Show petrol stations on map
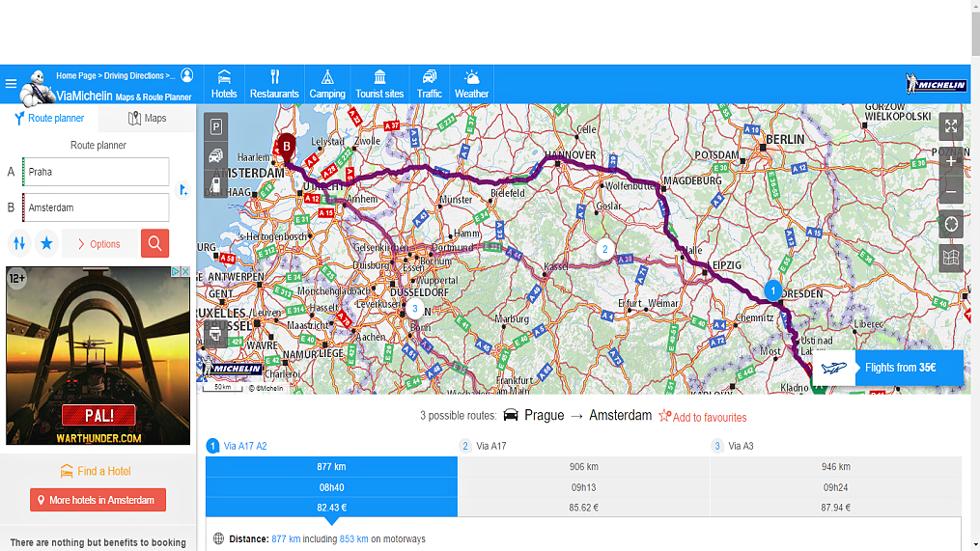980x551 pixels. (215, 185)
